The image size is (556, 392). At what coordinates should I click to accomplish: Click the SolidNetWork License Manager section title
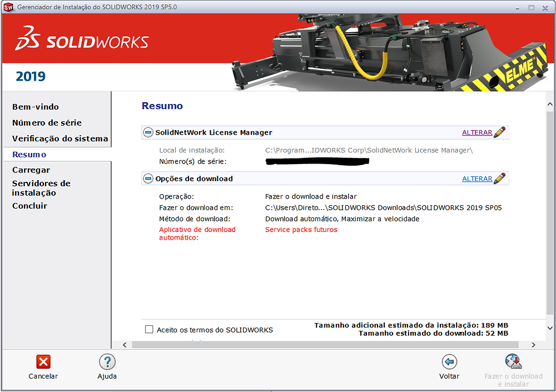[x=214, y=132]
